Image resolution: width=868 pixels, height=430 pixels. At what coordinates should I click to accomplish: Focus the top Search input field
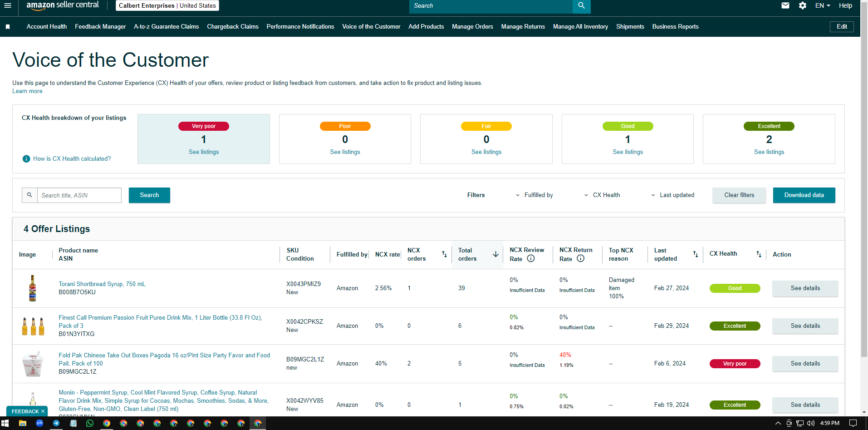pos(491,6)
